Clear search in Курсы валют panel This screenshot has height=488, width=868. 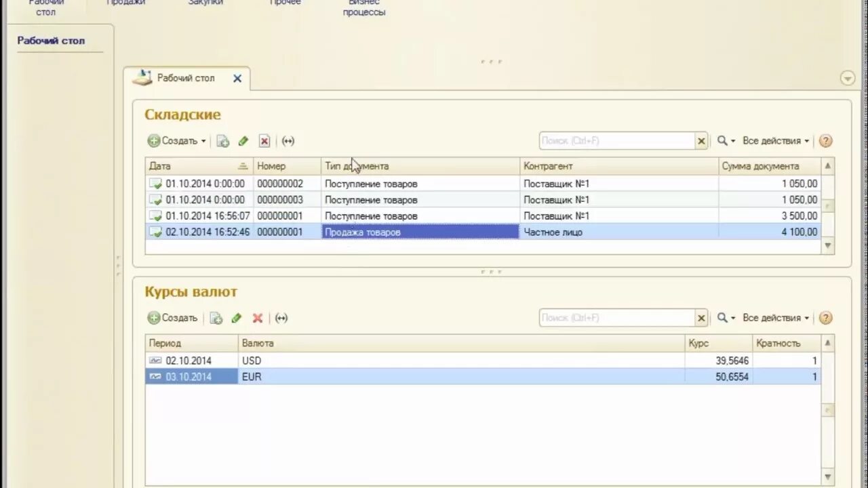[701, 318]
